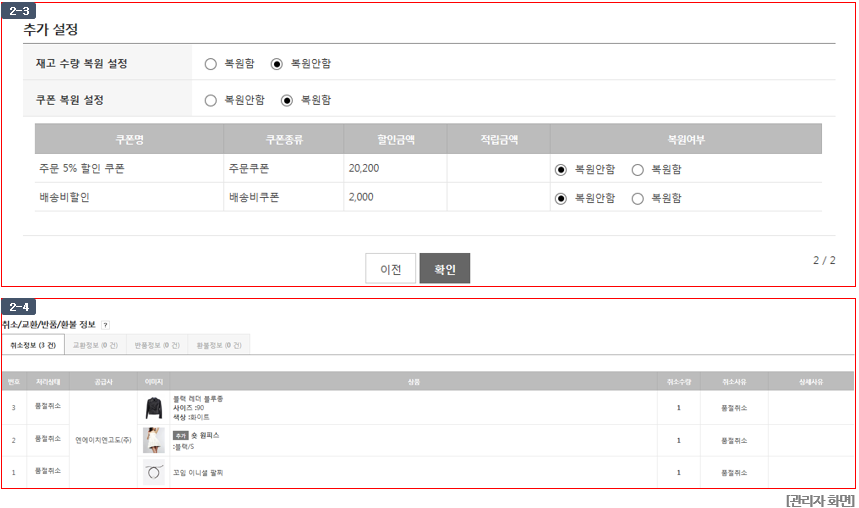Click the 취소사유 column header
Image resolution: width=859 pixels, height=508 pixels.
click(x=734, y=382)
